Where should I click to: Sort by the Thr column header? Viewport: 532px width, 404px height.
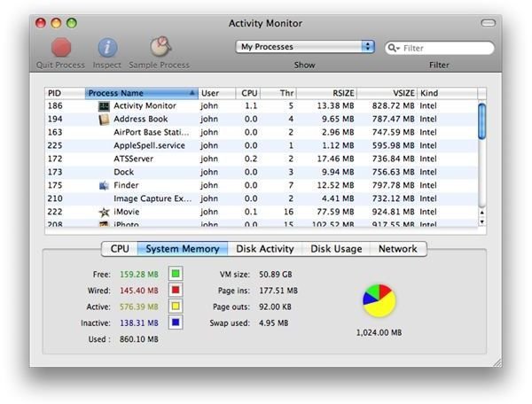[278, 93]
